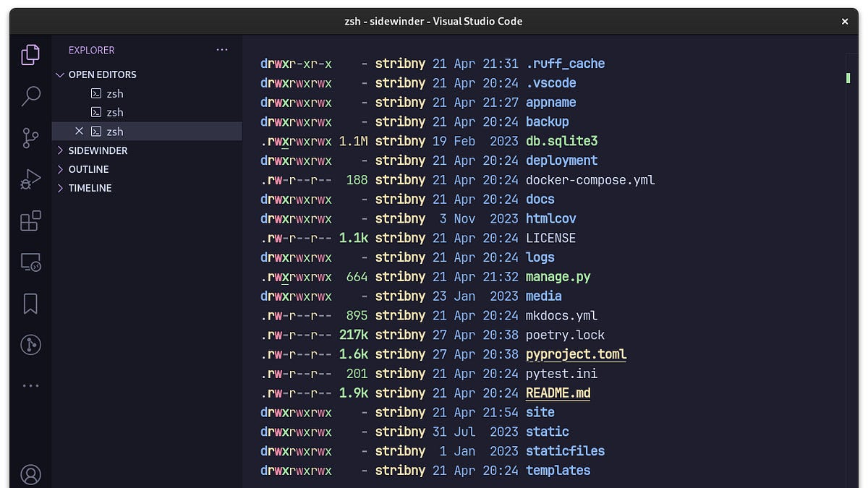Image resolution: width=868 pixels, height=488 pixels.
Task: Click the staticfiles directory name
Action: (565, 451)
